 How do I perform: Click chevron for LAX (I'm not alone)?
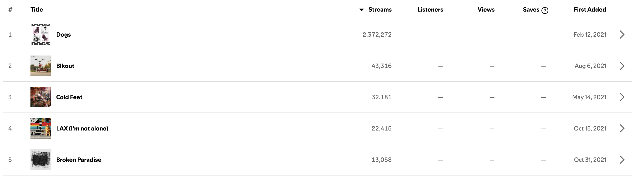[622, 128]
